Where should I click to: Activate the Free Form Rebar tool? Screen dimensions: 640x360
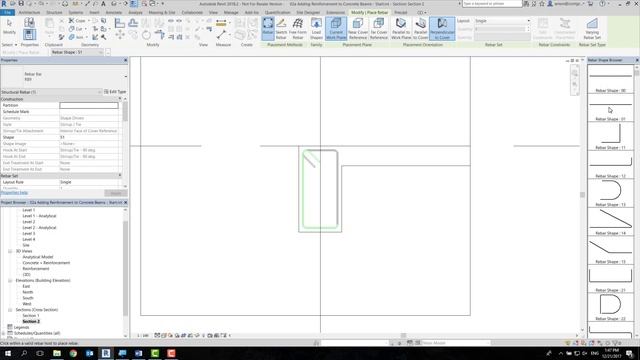point(298,28)
